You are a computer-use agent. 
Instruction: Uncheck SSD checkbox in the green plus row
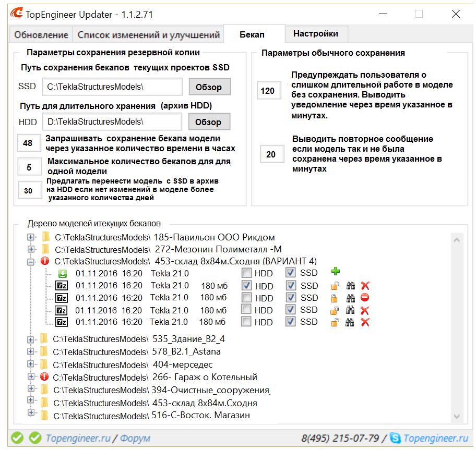click(291, 273)
